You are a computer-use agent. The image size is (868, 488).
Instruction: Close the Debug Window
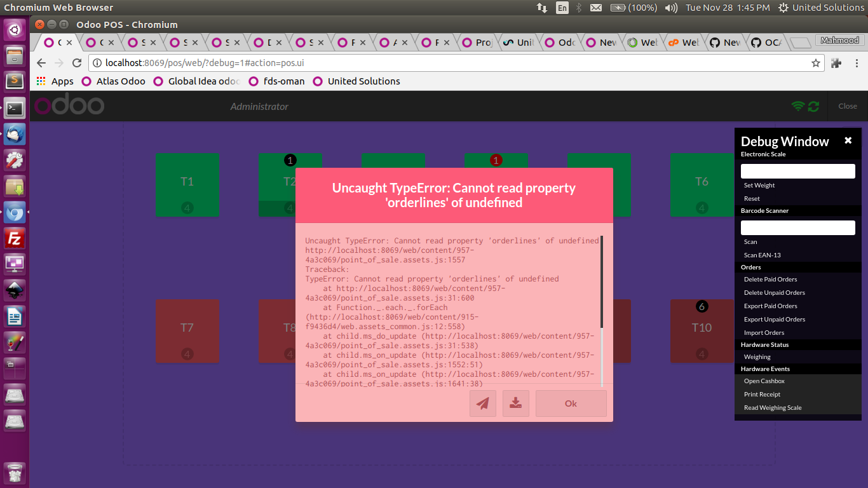(x=848, y=140)
